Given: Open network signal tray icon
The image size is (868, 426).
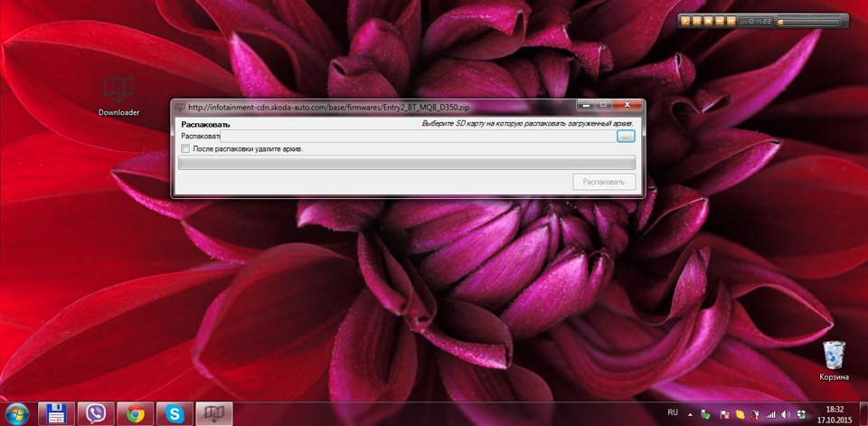Looking at the screenshot, I should coord(770,415).
